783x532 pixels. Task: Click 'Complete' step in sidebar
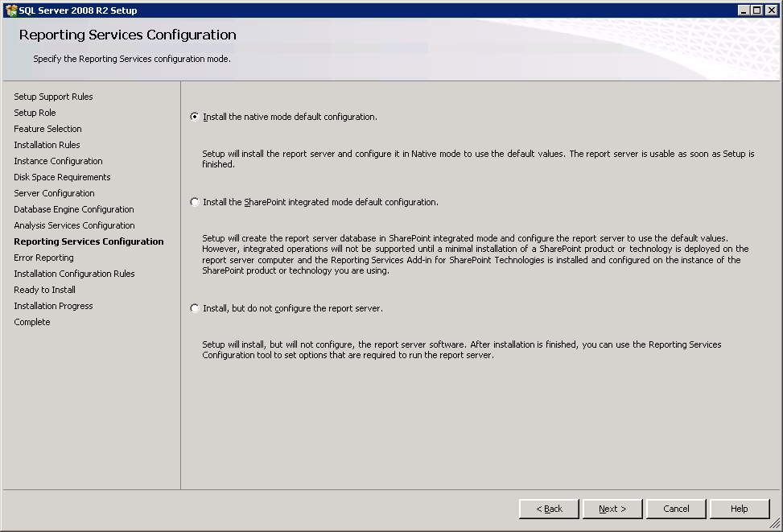[x=32, y=322]
